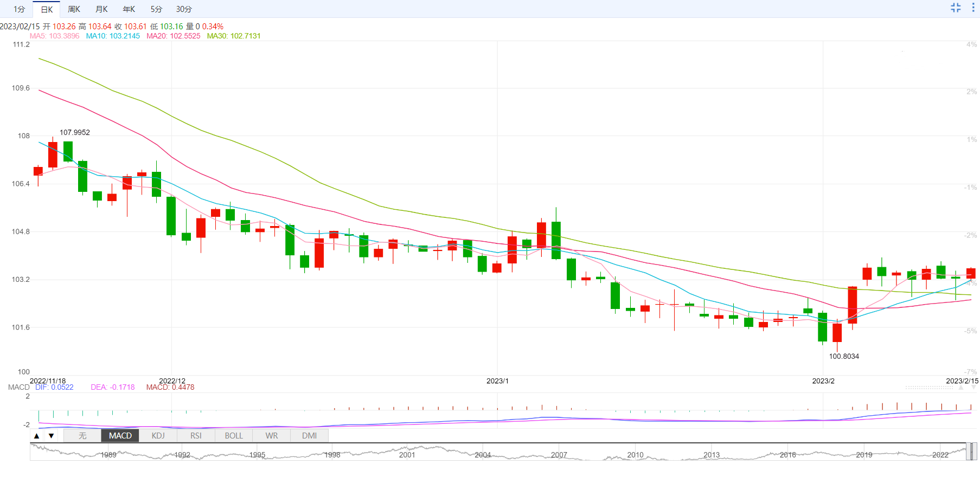Show the 30分 chart period
The width and height of the screenshot is (980, 477).
[x=184, y=9]
